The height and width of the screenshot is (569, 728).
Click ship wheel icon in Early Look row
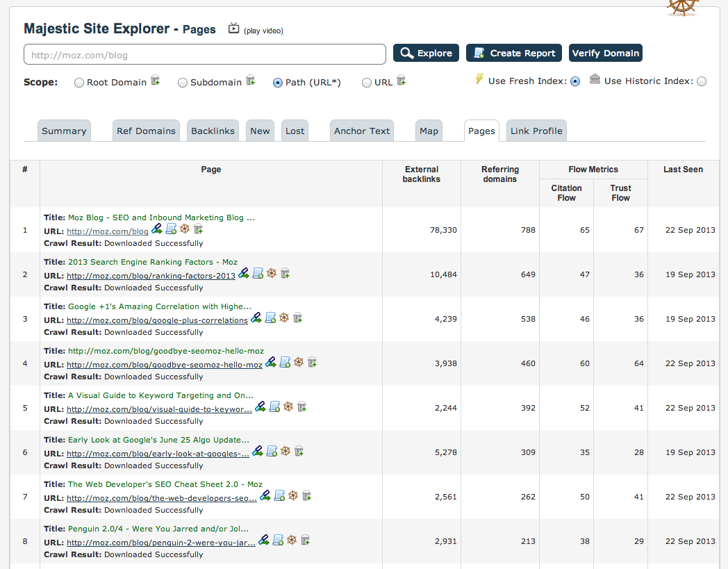286,452
